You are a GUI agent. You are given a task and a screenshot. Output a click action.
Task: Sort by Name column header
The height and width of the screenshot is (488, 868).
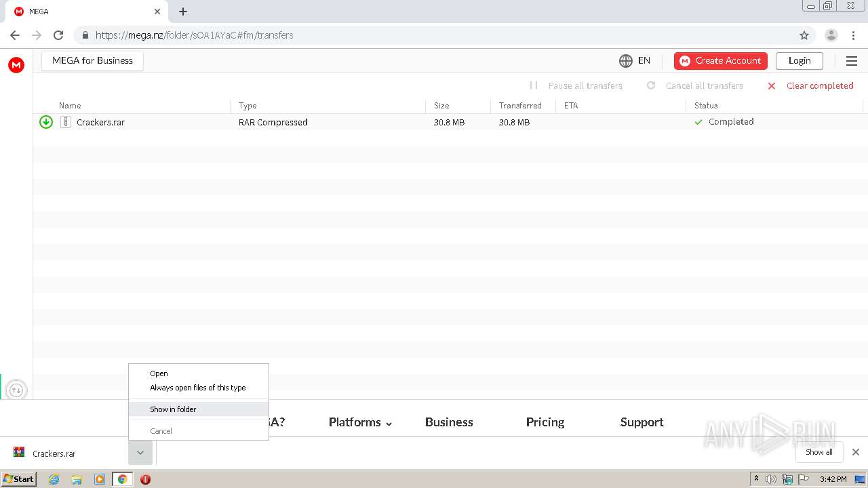pos(70,106)
